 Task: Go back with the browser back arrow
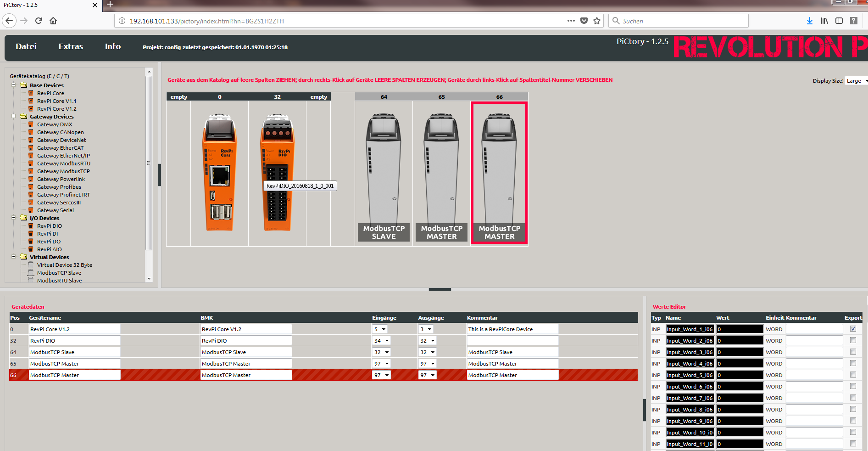point(9,21)
